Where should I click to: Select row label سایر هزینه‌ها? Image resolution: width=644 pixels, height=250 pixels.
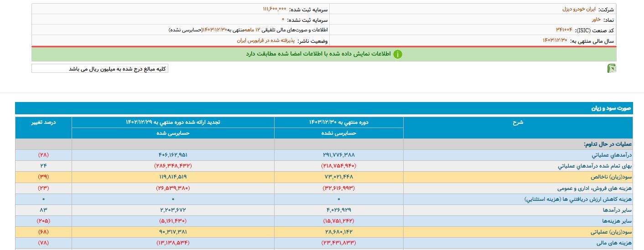pos(617,221)
